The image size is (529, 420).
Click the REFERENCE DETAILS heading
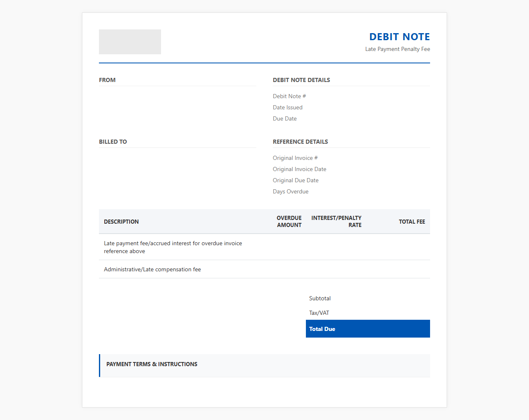[300, 142]
